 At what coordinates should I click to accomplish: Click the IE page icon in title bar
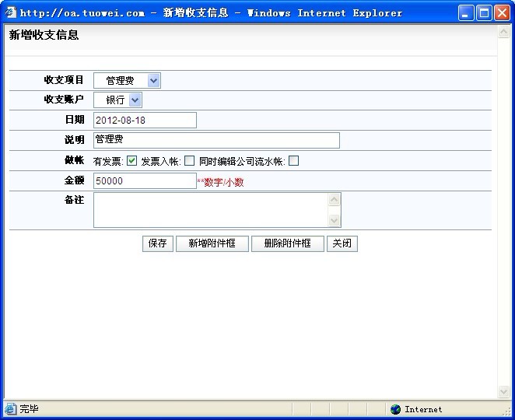pyautogui.click(x=11, y=12)
